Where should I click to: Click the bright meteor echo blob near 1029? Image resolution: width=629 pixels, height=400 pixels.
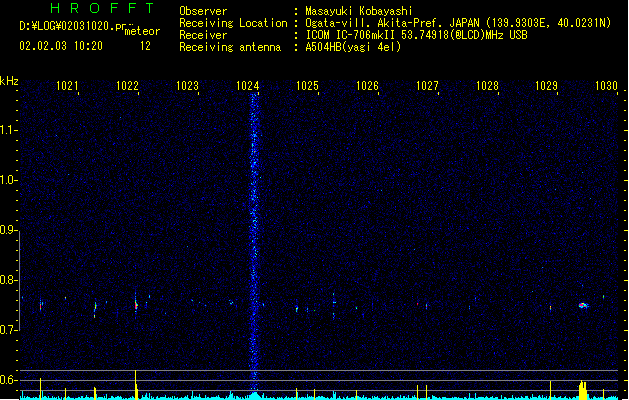coord(583,306)
